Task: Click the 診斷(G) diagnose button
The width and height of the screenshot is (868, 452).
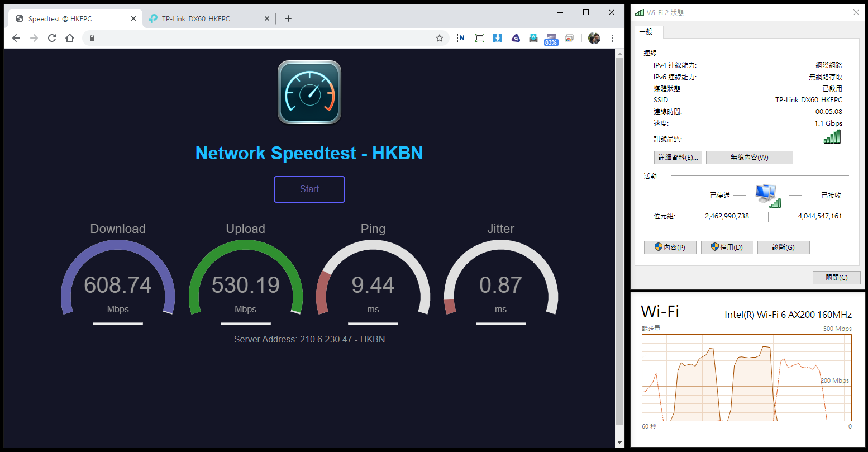Action: pos(784,248)
